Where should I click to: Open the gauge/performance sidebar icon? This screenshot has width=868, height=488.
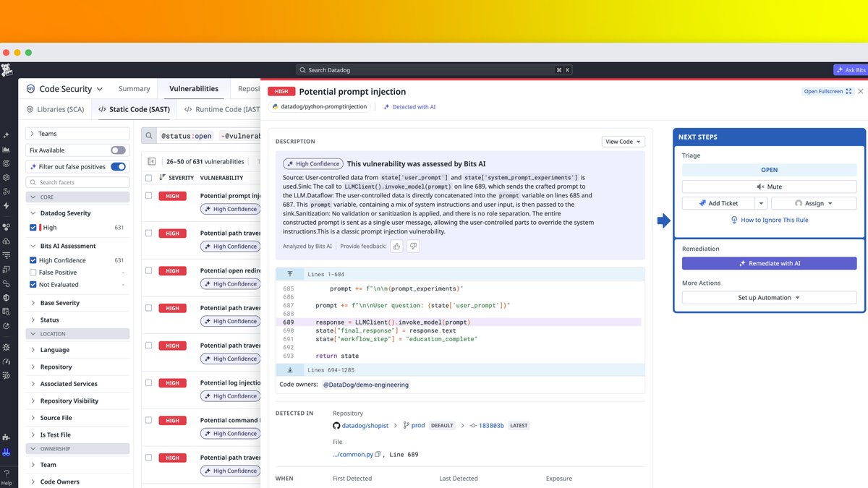(7, 361)
